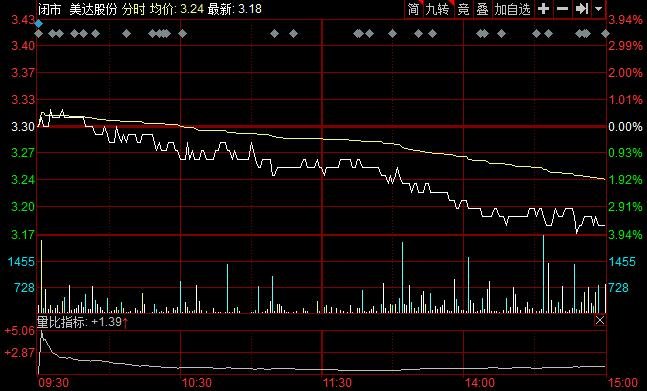Select the 分时 timeshare label
The height and width of the screenshot is (391, 647).
(x=133, y=9)
